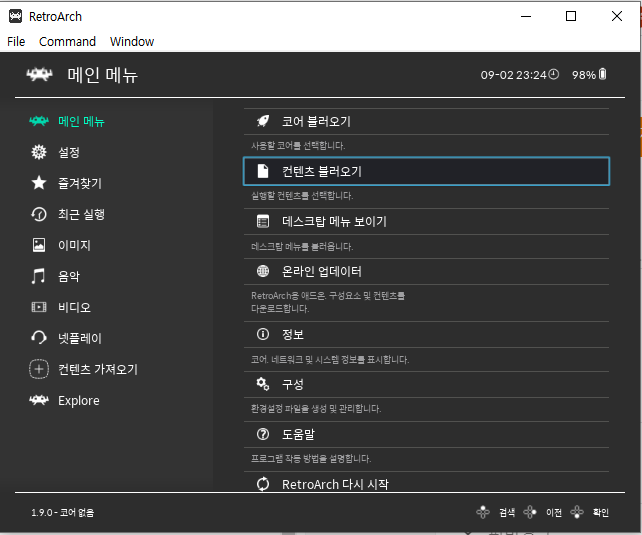Viewport: 642px width, 535px height.
Task: Select 즐겨찾기 label in sidebar
Action: pos(80,183)
